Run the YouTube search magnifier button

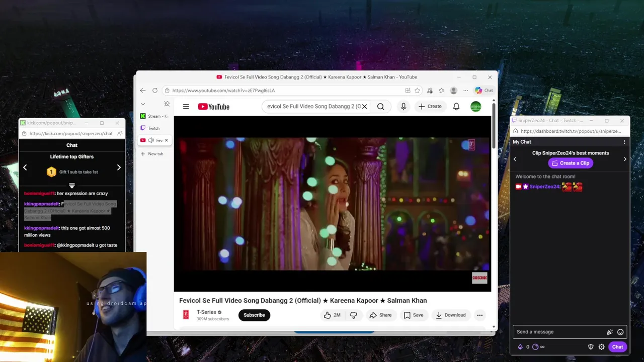(381, 107)
